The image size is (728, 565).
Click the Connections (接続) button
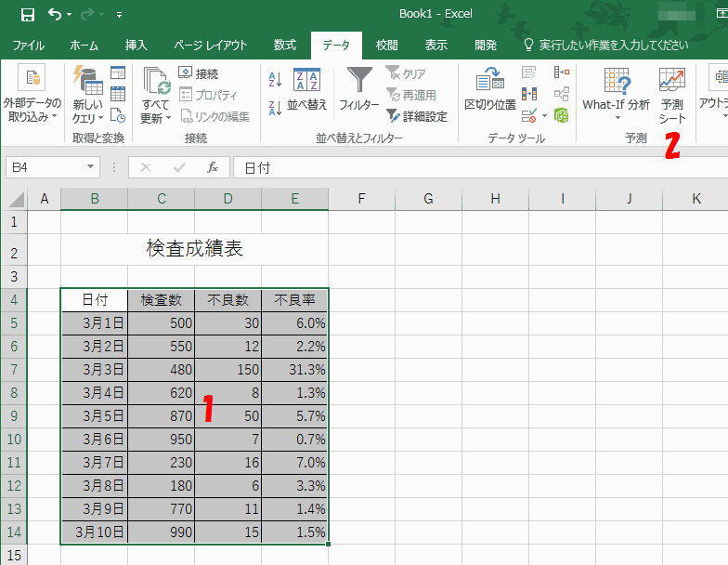click(x=199, y=72)
